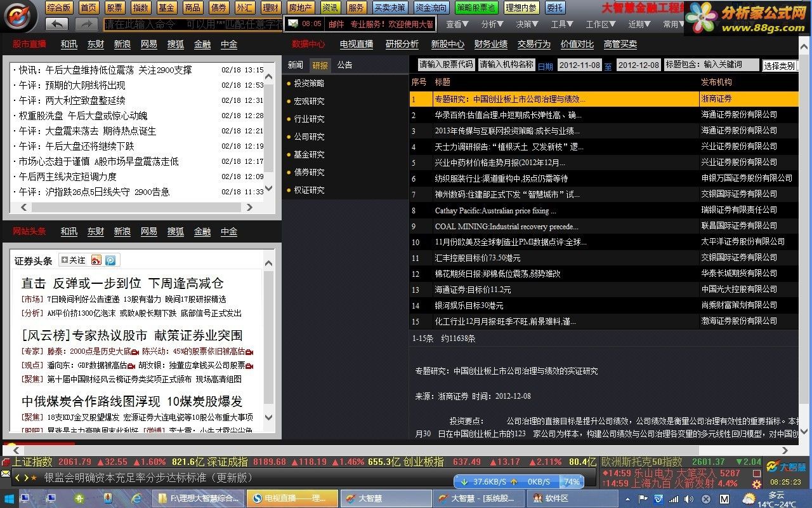Viewport: 812px width, 508px height.
Task: Play video beside 胡汝银 headline
Action: pos(249,366)
